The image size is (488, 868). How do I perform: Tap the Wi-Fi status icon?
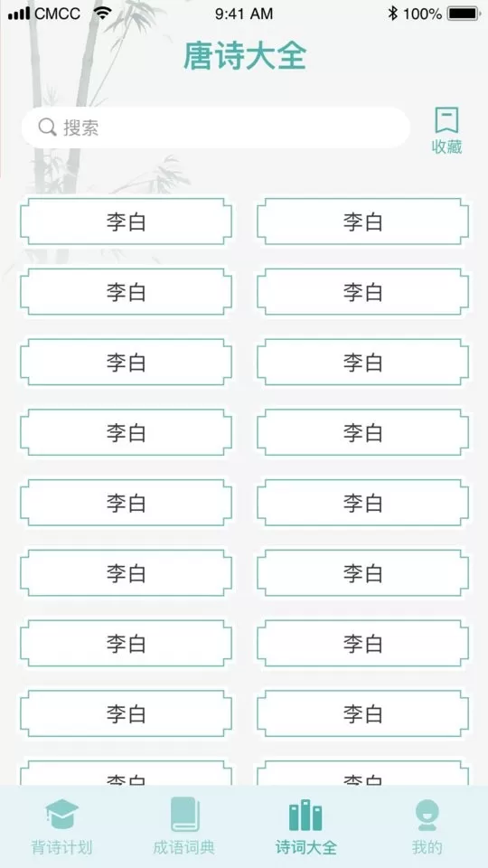click(x=103, y=13)
